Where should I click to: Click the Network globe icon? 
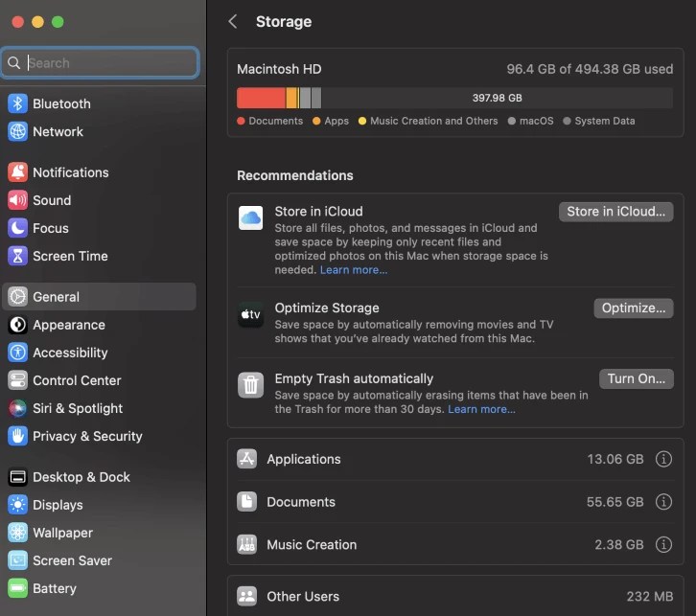tap(18, 131)
